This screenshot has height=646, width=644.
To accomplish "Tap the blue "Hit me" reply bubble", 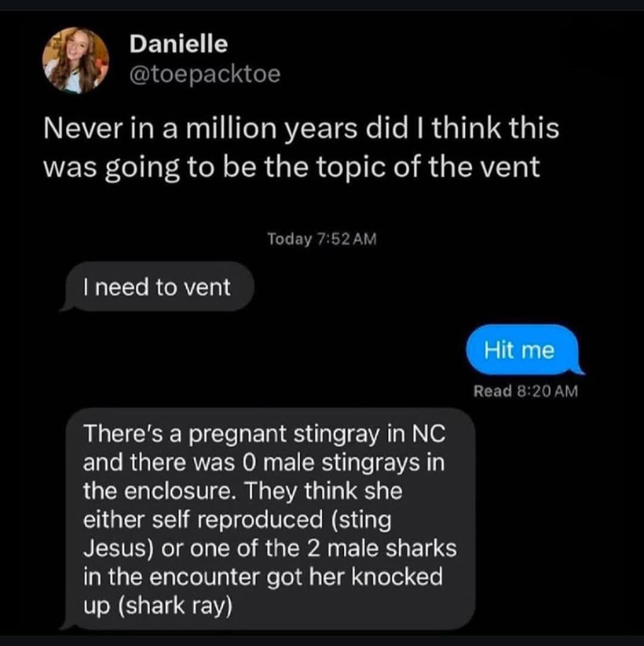I will (x=519, y=350).
